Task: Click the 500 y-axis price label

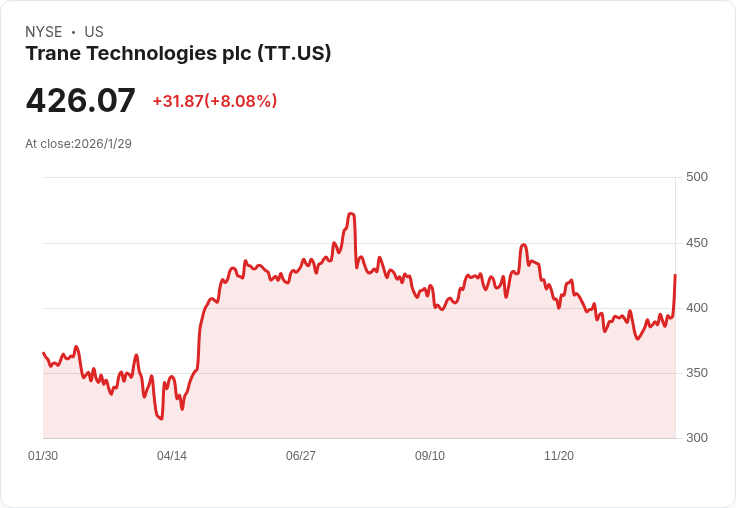Action: coord(697,177)
